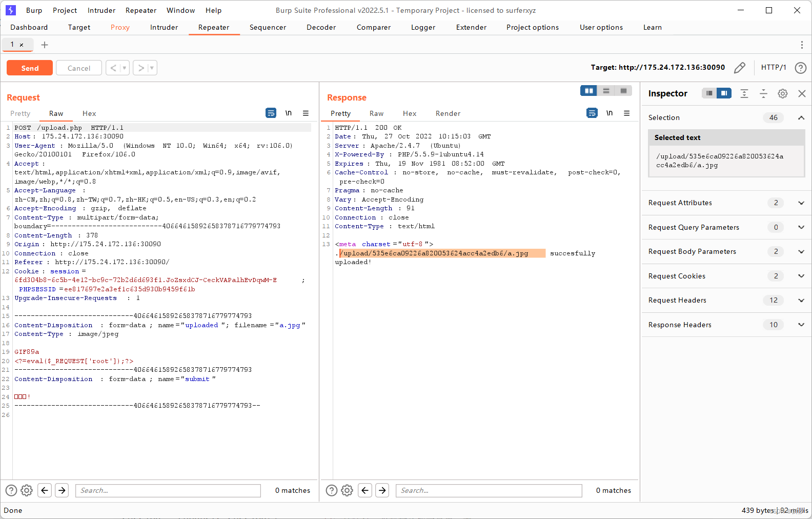Next request search match arrow
Image resolution: width=812 pixels, height=519 pixels.
(x=62, y=490)
